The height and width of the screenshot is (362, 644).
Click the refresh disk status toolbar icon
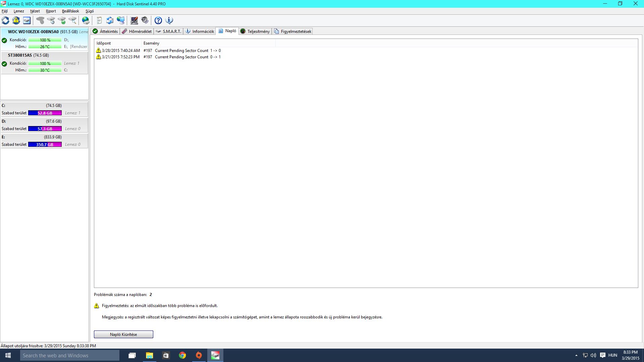[5, 20]
